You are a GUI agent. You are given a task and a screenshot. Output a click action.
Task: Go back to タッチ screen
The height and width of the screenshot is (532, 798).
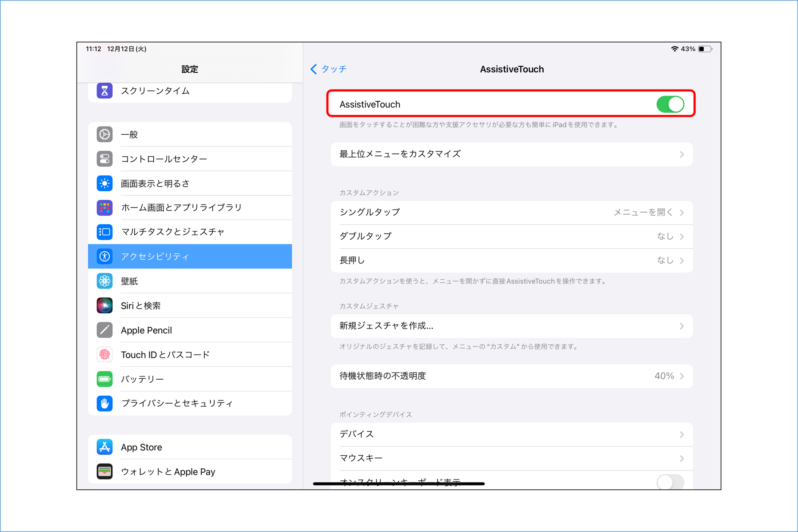[x=329, y=69]
